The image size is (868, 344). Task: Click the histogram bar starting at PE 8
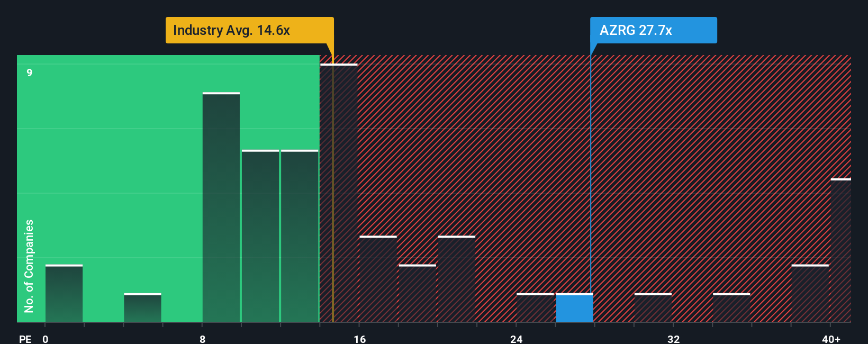pyautogui.click(x=221, y=207)
